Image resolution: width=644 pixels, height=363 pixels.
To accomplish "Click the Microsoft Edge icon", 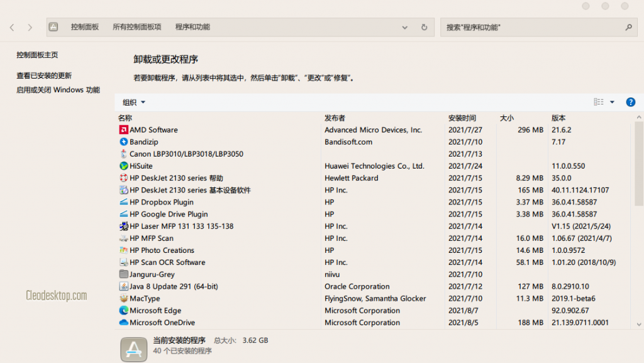I will pyautogui.click(x=124, y=310).
